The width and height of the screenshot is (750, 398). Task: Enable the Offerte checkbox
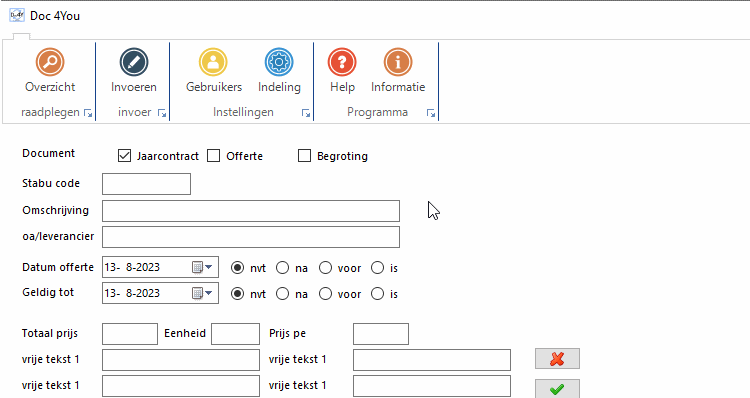coord(213,156)
